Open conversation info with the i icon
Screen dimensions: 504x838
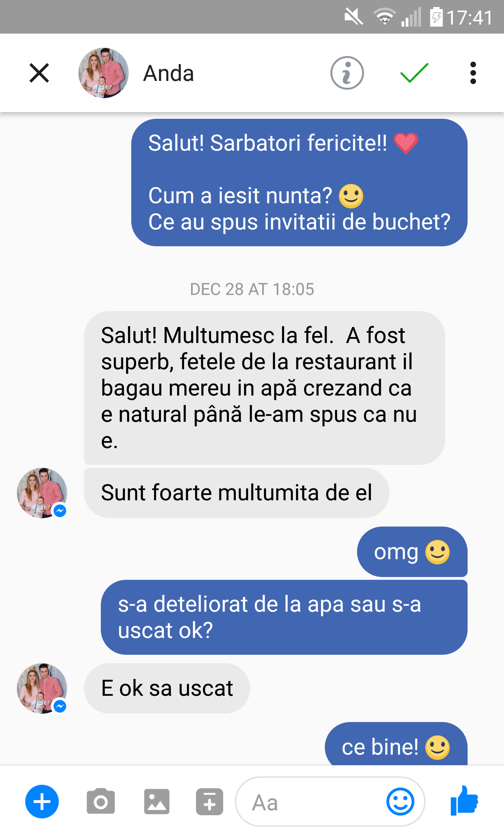(x=347, y=73)
